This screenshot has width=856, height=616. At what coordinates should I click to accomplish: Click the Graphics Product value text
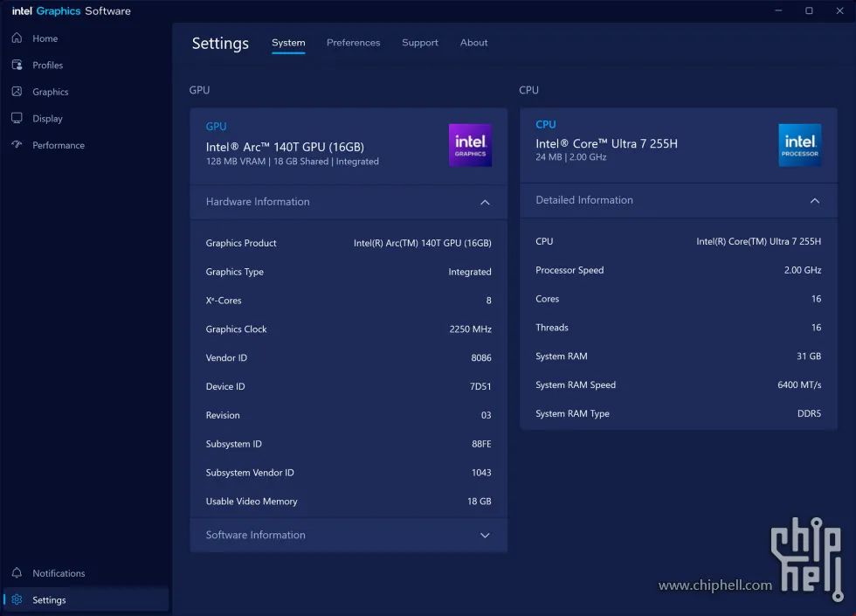[x=423, y=243]
